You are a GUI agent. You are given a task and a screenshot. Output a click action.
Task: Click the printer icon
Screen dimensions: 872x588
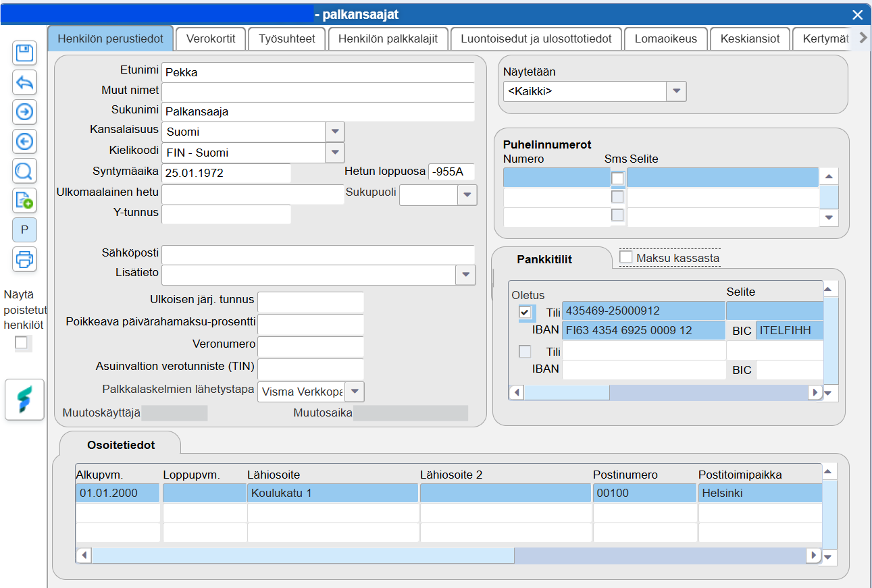pyautogui.click(x=25, y=259)
